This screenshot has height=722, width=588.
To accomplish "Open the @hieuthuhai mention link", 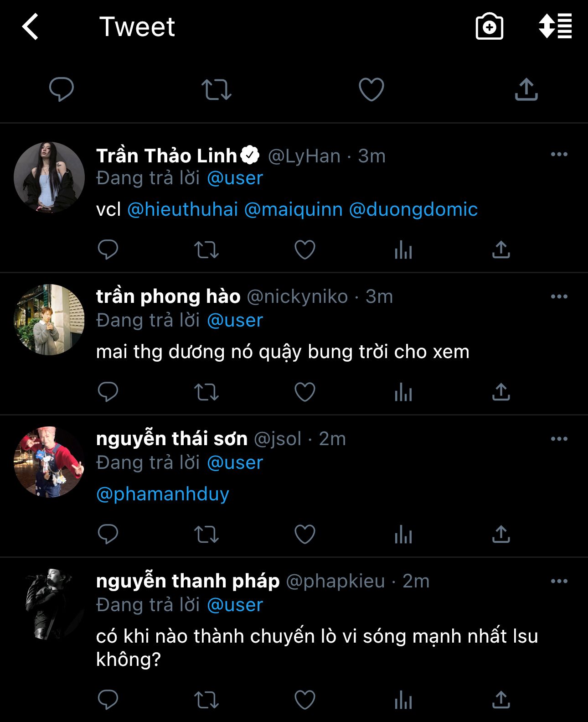I will tap(182, 210).
